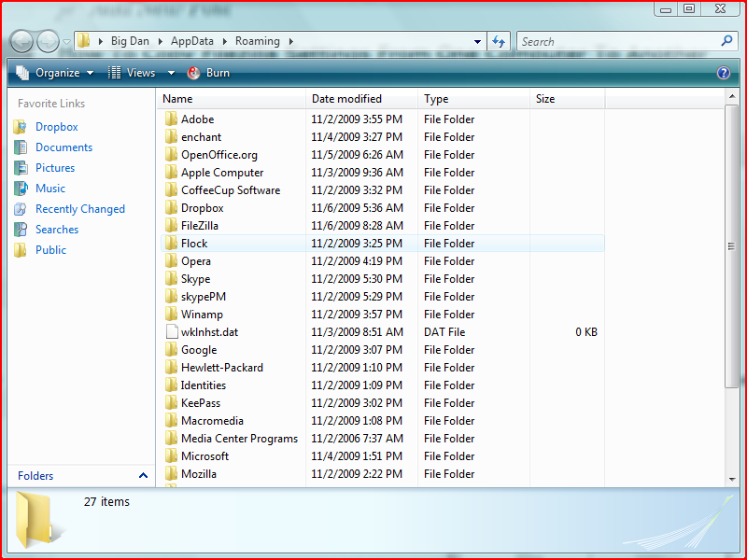The width and height of the screenshot is (747, 560).
Task: Open the Views dropdown arrow
Action: (x=171, y=73)
